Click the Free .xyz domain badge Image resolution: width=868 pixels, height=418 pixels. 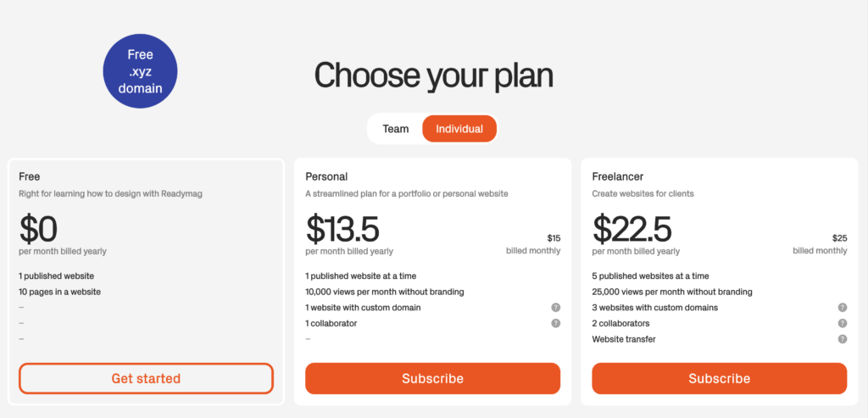coord(141,71)
